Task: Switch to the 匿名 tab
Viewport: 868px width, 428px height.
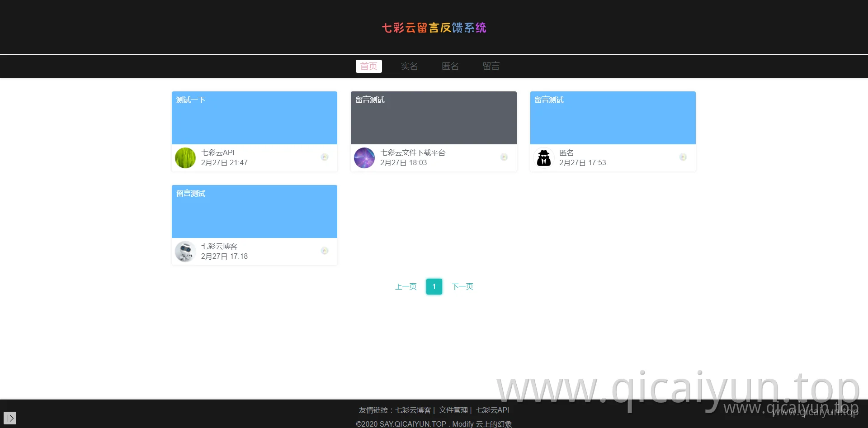Action: [x=450, y=66]
